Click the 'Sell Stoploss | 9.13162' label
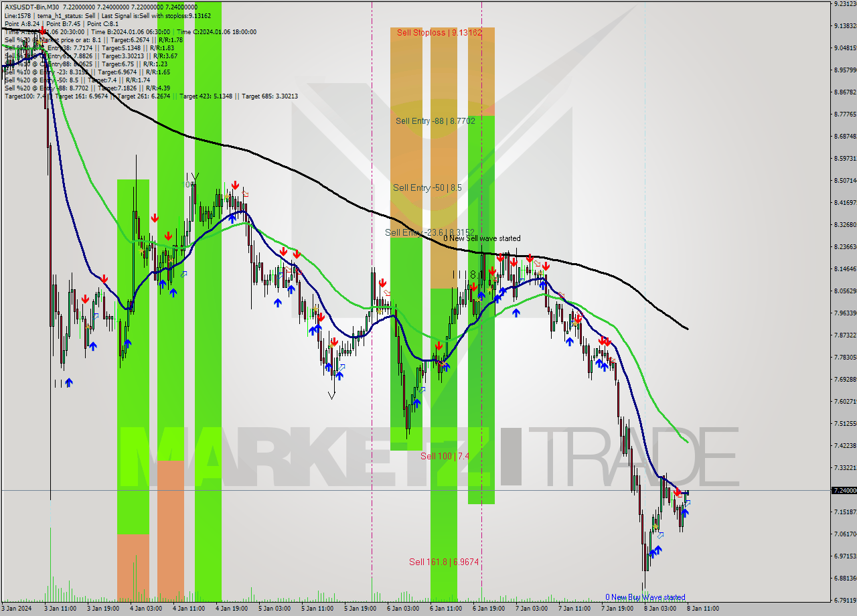Image resolution: width=857 pixels, height=616 pixels. coord(439,32)
